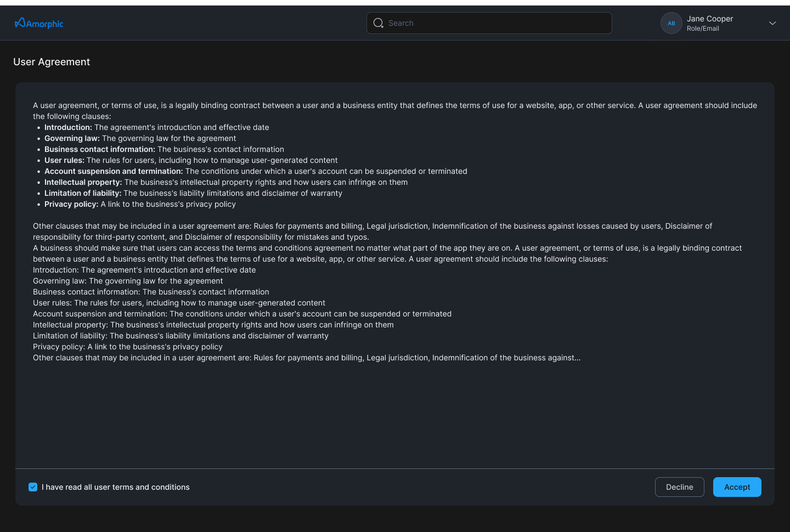Viewport: 790px width, 532px height.
Task: Click 'A business should make sure' paragraph
Action: [x=387, y=253]
